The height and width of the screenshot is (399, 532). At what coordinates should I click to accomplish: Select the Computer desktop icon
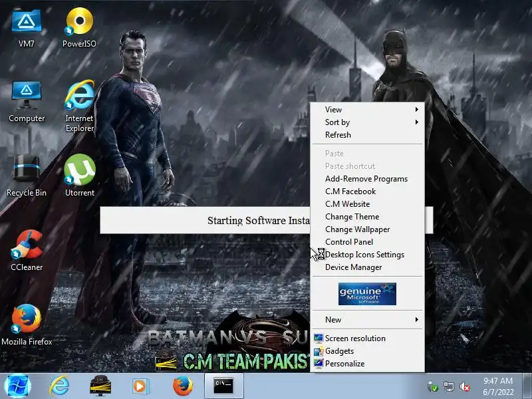(x=27, y=102)
